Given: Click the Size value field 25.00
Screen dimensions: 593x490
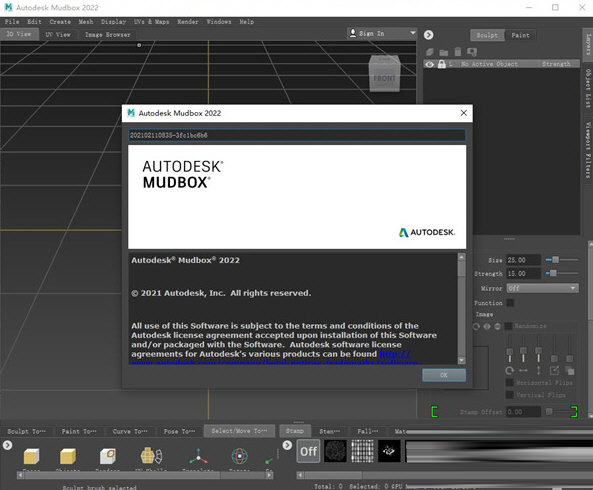Looking at the screenshot, I should [x=523, y=260].
